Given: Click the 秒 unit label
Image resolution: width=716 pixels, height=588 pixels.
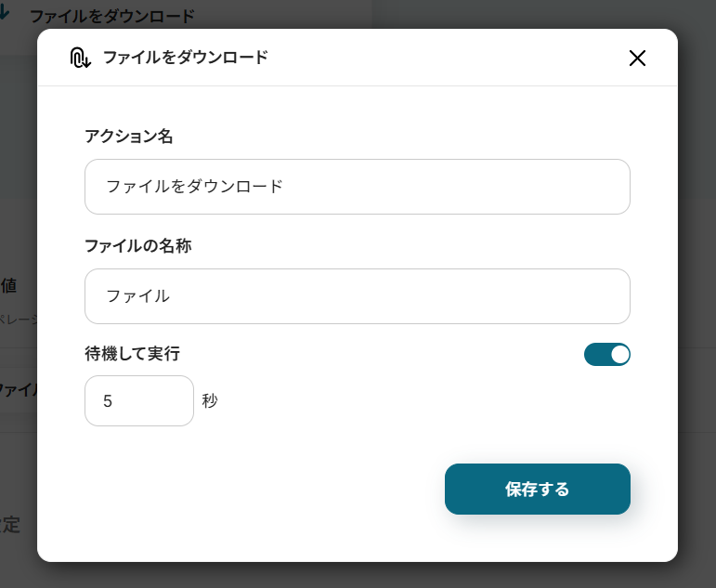Looking at the screenshot, I should coord(210,401).
